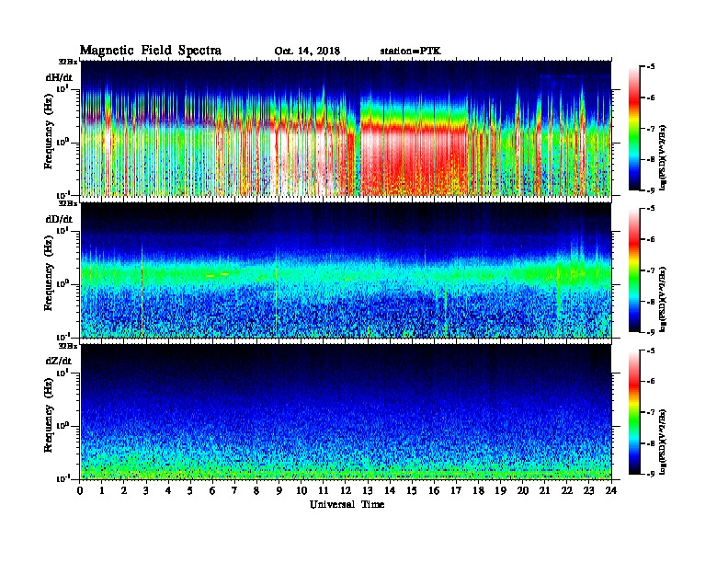The image size is (728, 563).
Task: Click the dH/dt panel label
Action: (x=59, y=77)
